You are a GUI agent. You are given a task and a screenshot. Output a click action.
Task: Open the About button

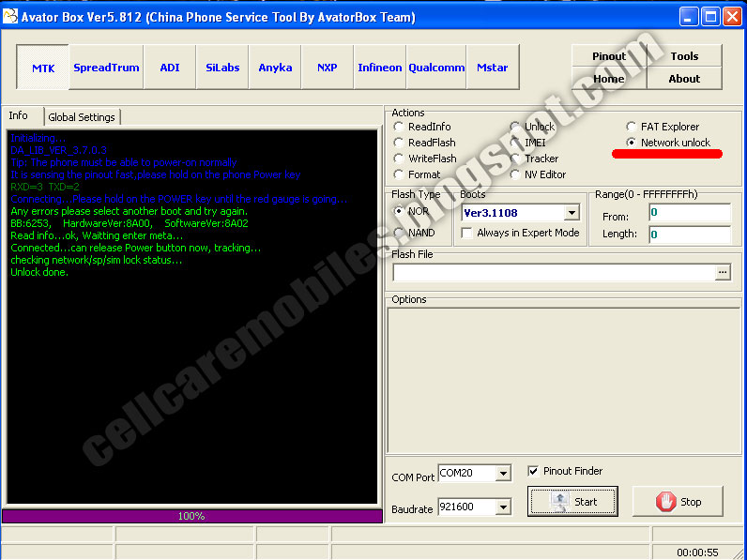[x=684, y=79]
